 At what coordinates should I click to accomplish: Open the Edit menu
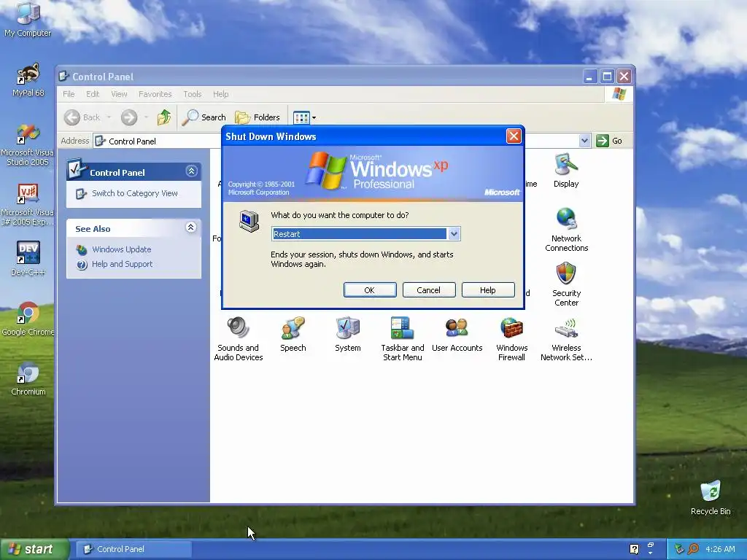[93, 94]
